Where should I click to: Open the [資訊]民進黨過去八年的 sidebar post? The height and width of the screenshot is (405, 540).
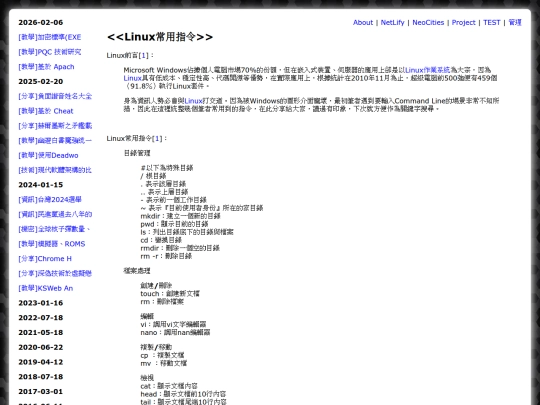point(55,214)
